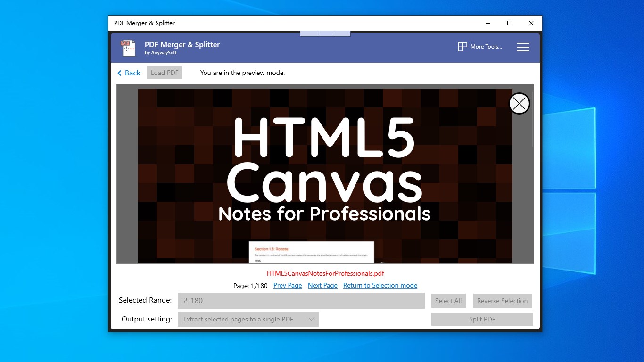The width and height of the screenshot is (644, 362).
Task: Click inside the Selected Range field
Action: click(301, 300)
